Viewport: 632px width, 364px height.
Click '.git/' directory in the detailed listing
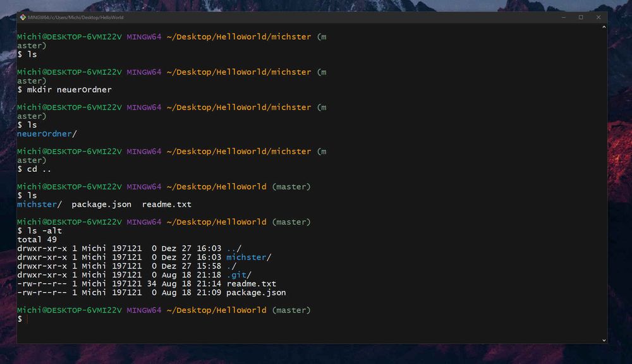(x=239, y=275)
